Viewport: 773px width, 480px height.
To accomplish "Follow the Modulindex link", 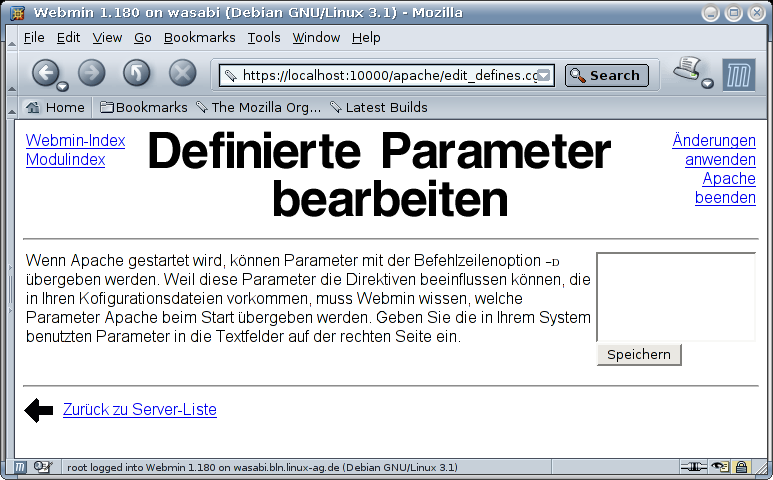I will tap(66, 160).
